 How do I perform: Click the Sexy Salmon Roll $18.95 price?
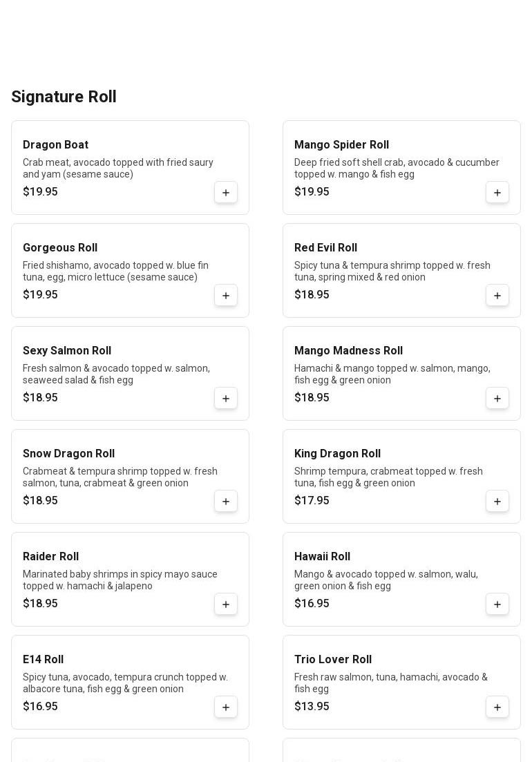click(40, 398)
